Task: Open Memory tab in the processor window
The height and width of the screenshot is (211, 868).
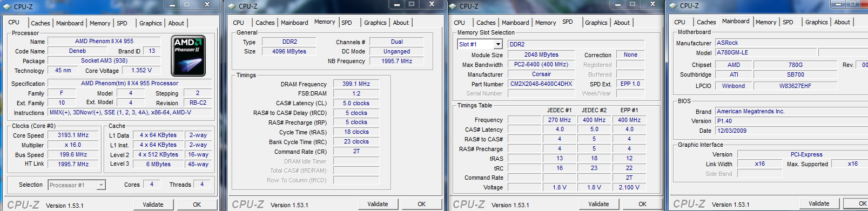Action: coord(100,23)
